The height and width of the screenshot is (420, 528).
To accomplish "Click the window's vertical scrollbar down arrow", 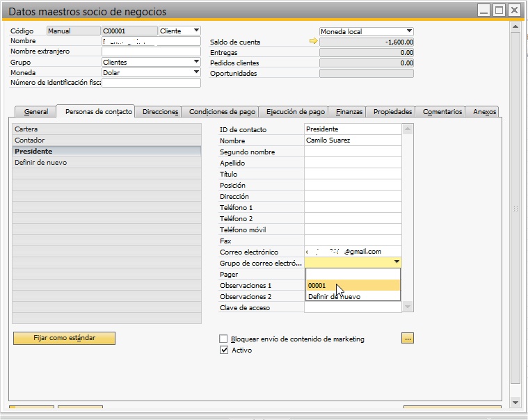I will (515, 403).
